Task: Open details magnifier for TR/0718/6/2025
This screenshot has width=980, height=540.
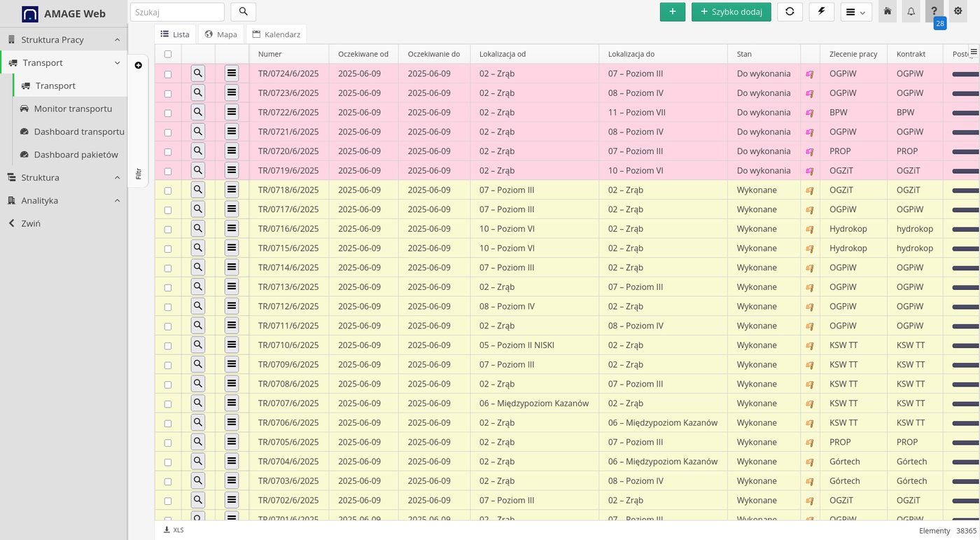Action: [x=198, y=190]
